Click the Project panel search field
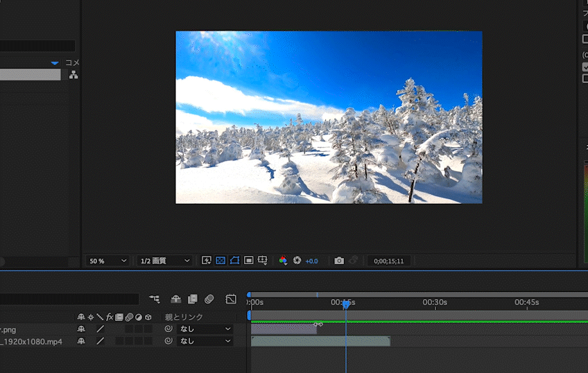Screen dimensions: 588x373 pyautogui.click(x=37, y=46)
